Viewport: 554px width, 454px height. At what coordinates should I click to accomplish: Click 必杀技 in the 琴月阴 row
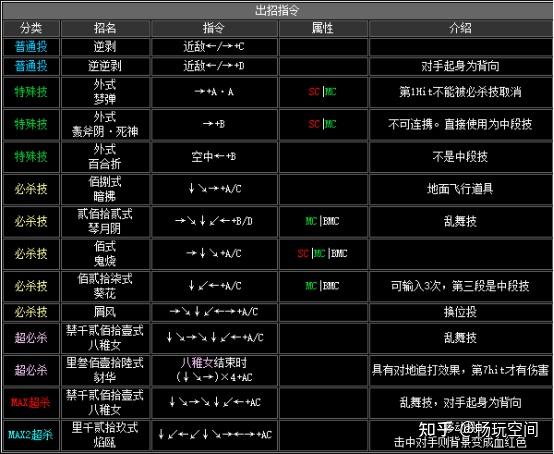pos(31,221)
